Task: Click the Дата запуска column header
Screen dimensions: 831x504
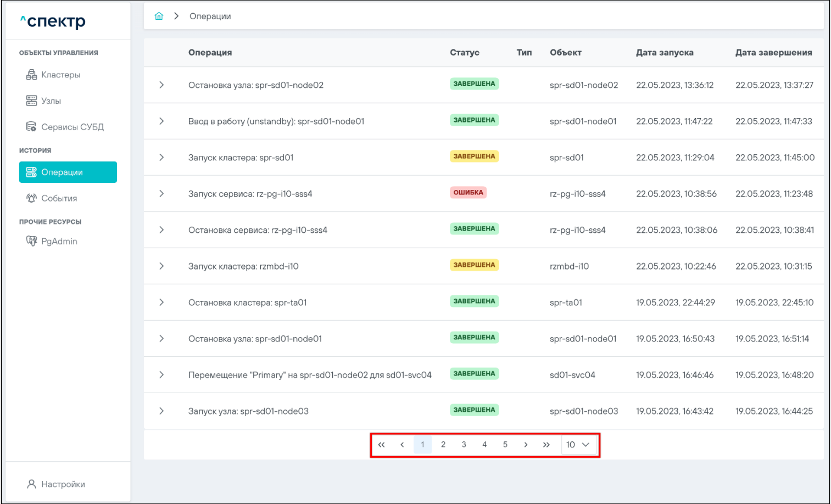Action: (x=665, y=53)
